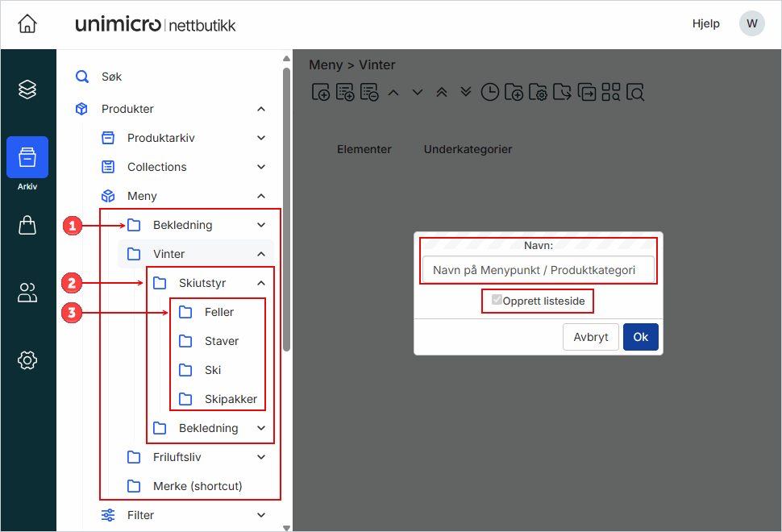Switch to the Underkategorier tab
Screen dimensions: 782x532
coord(468,149)
